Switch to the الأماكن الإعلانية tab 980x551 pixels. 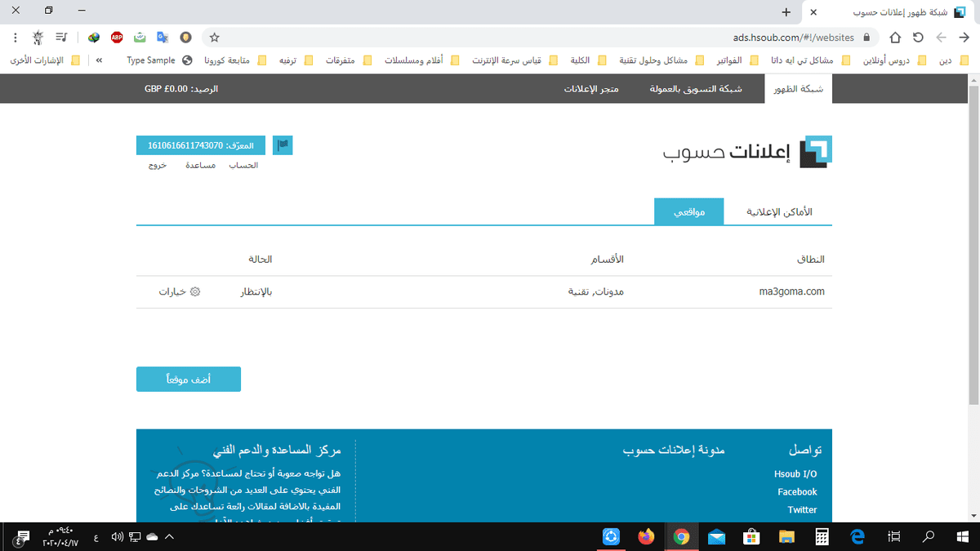(x=780, y=212)
